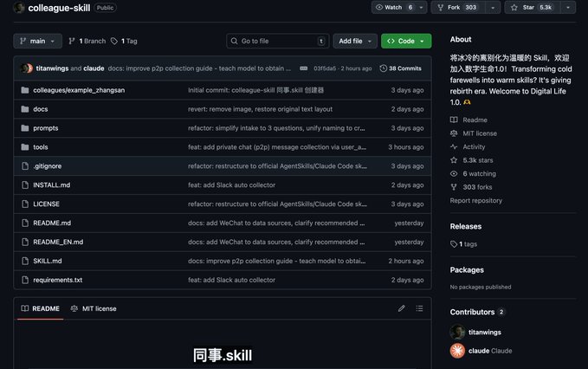Click the commit message ellipsis icon
The width and height of the screenshot is (588, 369).
pyautogui.click(x=303, y=68)
